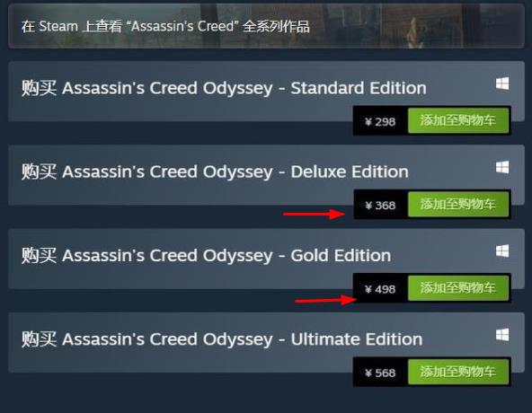Viewport: 532px width, 413px height.
Task: Add Ultimate Edition to cart
Action: (x=458, y=372)
